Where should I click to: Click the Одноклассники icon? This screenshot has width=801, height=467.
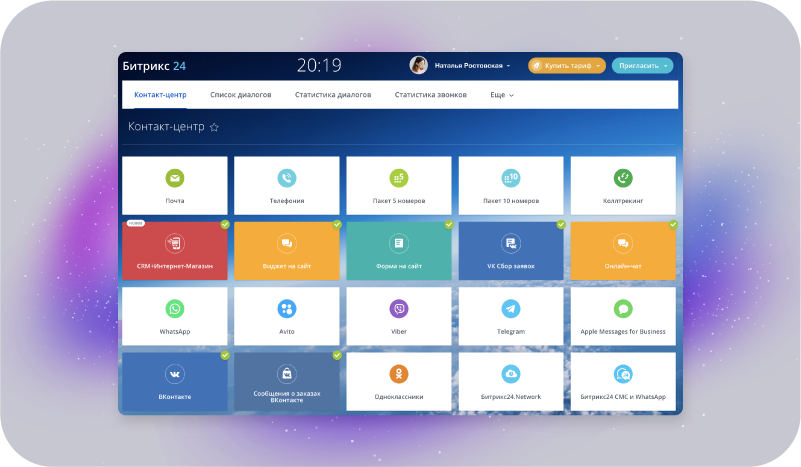tap(398, 375)
